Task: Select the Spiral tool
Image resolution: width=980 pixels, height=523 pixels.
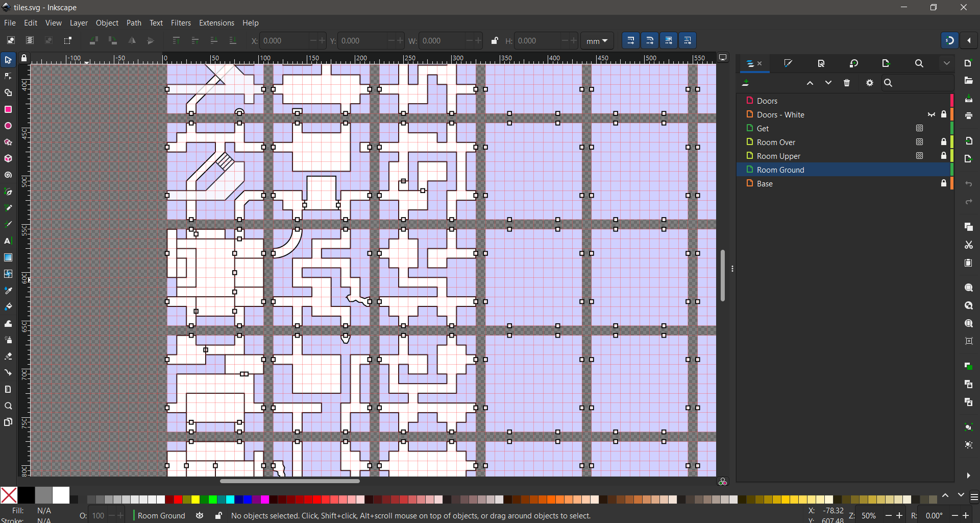Action: pos(8,175)
